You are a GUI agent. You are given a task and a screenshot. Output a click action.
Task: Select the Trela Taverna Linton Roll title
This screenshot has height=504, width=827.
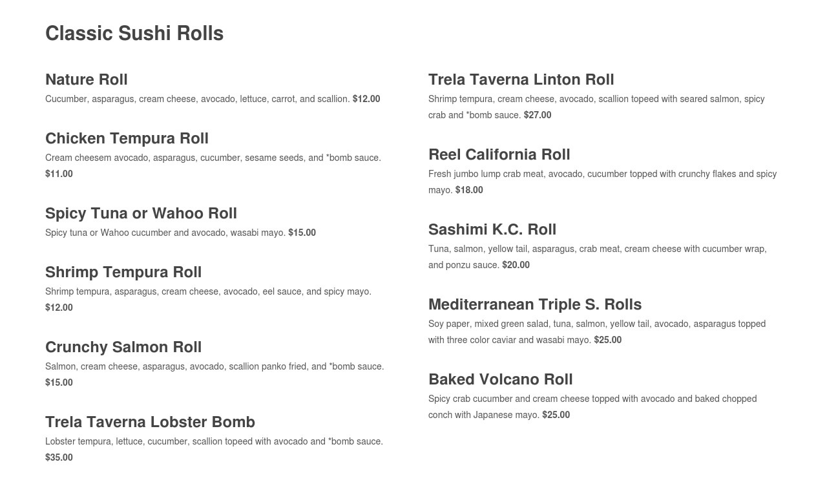[x=521, y=79]
